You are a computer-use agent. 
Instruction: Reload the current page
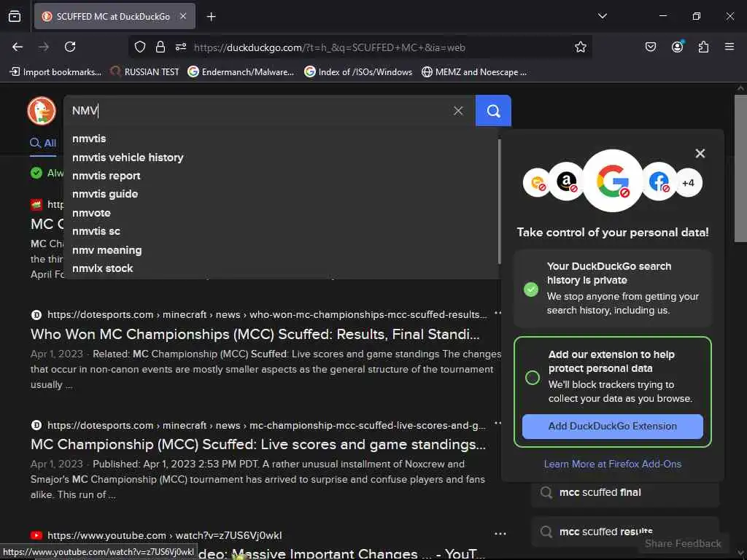(70, 47)
